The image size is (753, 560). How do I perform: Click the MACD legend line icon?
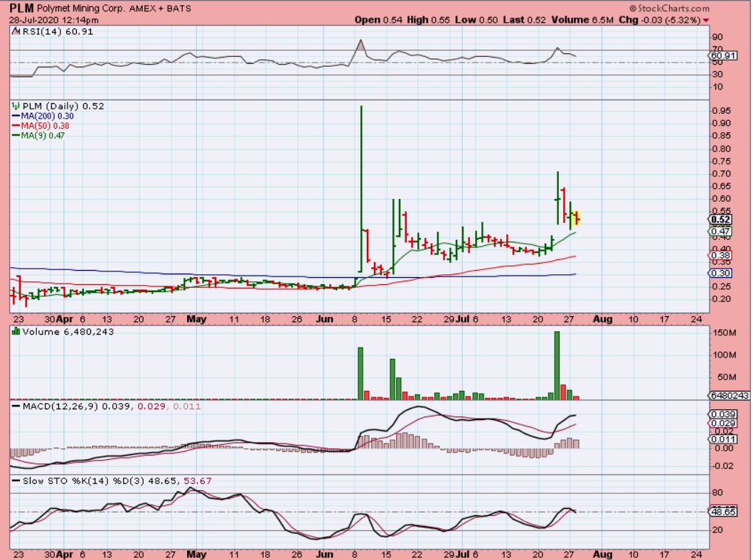click(16, 406)
